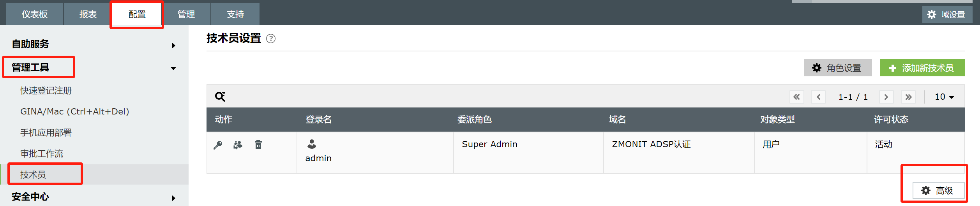Go to the next page of results
980x206 pixels.
click(x=886, y=97)
